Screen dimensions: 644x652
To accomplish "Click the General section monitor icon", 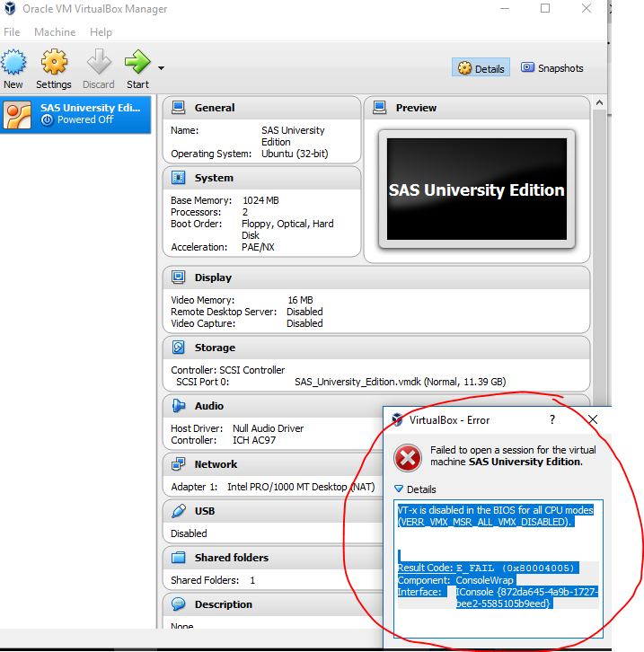I will coord(179,108).
